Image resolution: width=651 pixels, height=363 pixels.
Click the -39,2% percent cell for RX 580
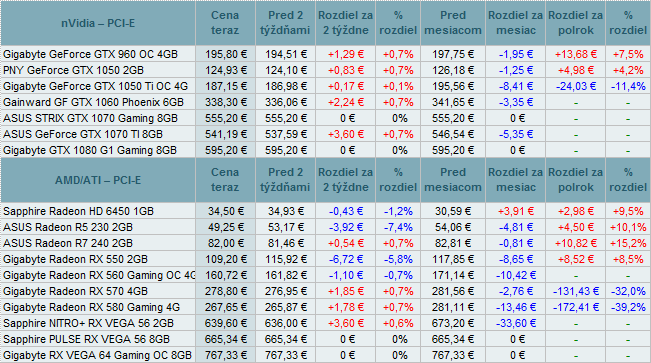click(628, 307)
